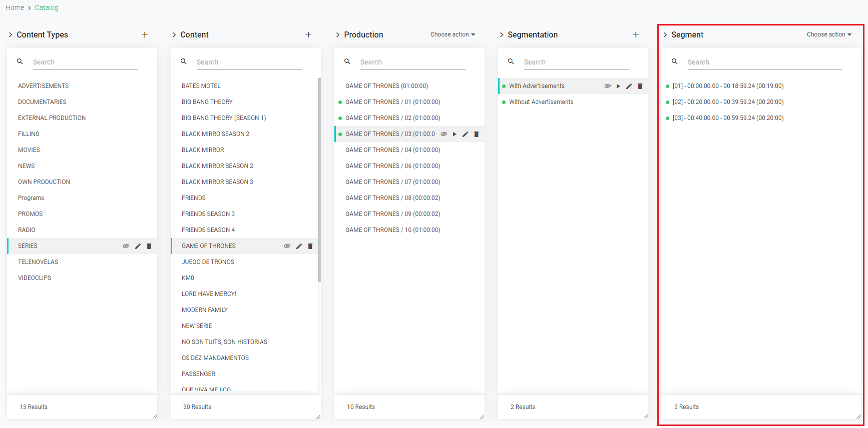Viewport: 868px width, 428px height.
Task: Open the Catalog breadcrumb link
Action: (x=47, y=7)
